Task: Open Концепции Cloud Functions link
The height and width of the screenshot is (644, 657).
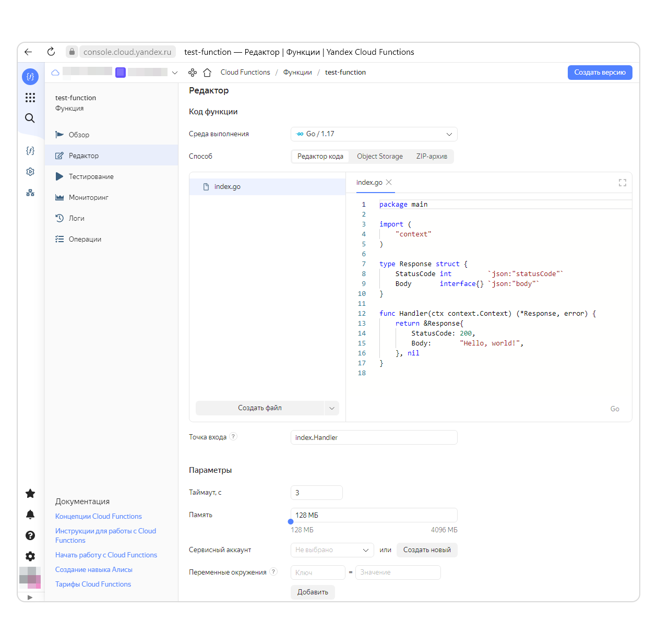Action: click(99, 516)
